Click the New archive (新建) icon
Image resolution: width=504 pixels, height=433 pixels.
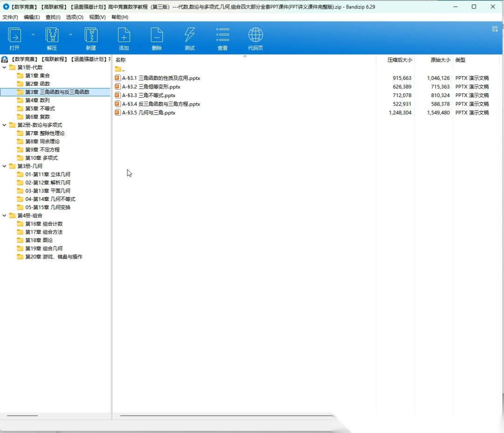(91, 35)
